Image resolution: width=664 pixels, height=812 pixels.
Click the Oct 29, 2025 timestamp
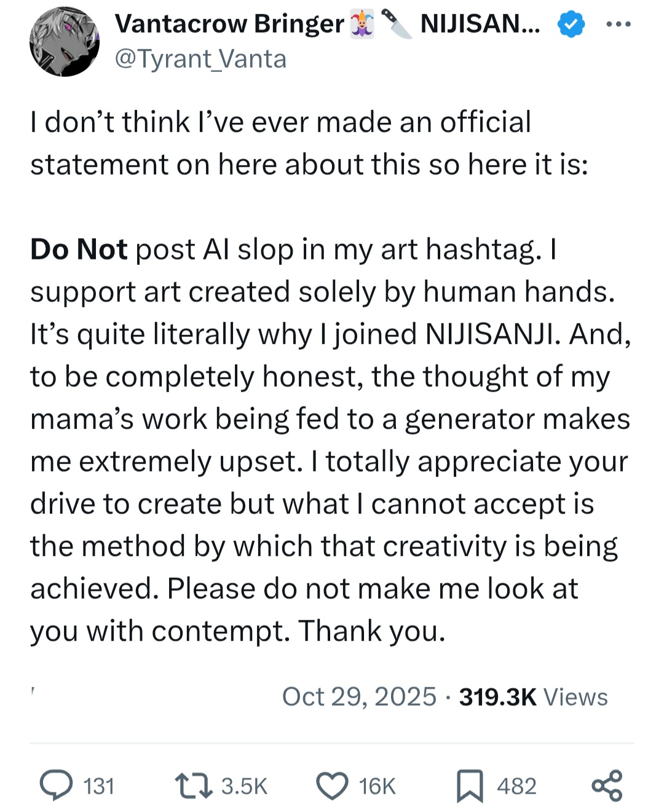[x=359, y=697]
